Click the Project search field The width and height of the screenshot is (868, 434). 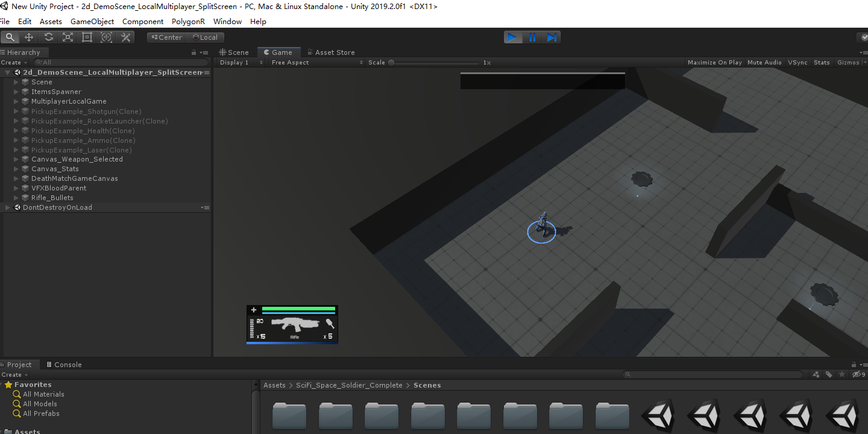point(713,374)
